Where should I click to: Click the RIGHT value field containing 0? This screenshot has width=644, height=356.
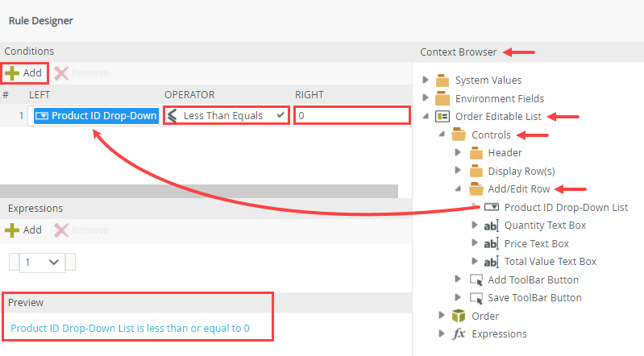click(x=352, y=115)
